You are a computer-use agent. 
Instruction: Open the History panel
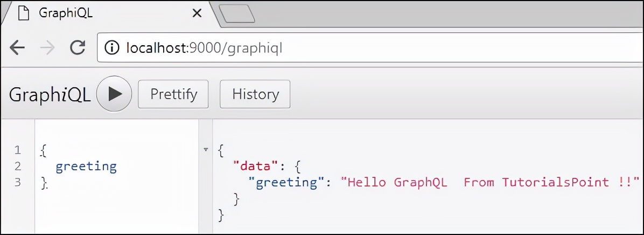click(x=255, y=94)
